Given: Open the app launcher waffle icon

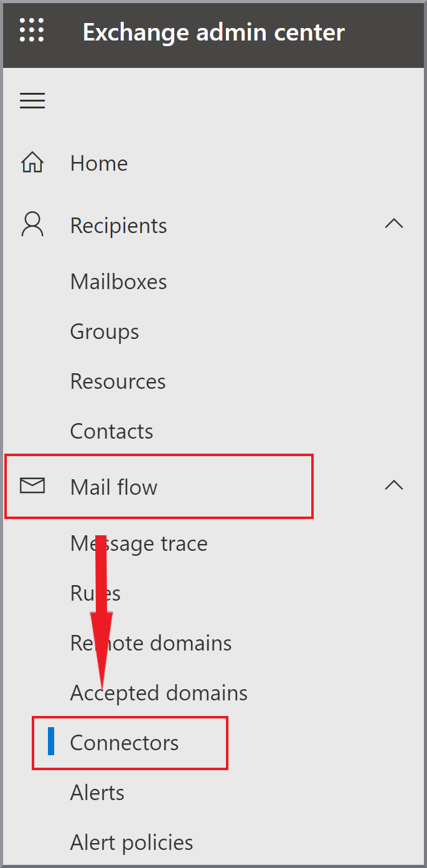Looking at the screenshot, I should click(32, 31).
